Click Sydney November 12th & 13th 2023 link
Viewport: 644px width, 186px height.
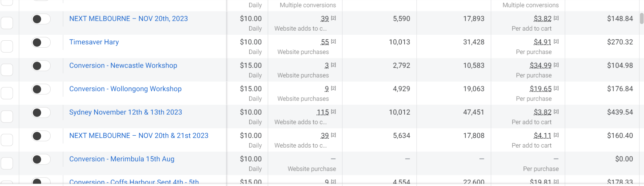(x=125, y=112)
